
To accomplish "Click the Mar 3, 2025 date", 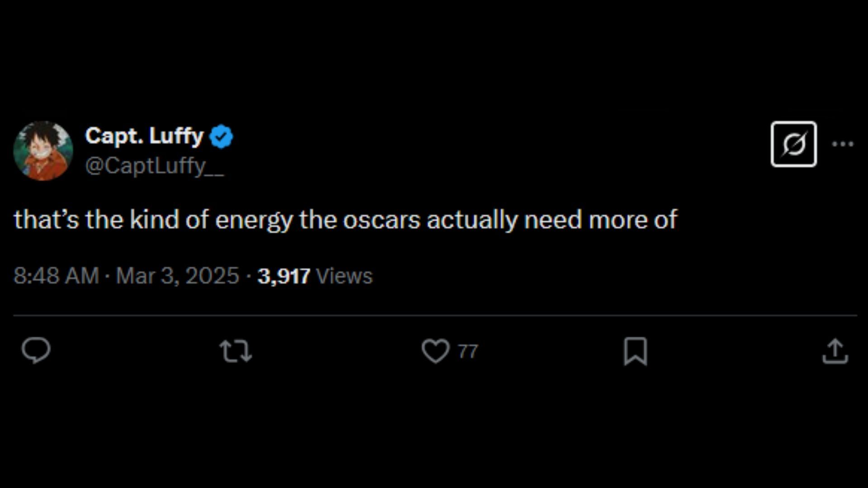I will pyautogui.click(x=177, y=276).
